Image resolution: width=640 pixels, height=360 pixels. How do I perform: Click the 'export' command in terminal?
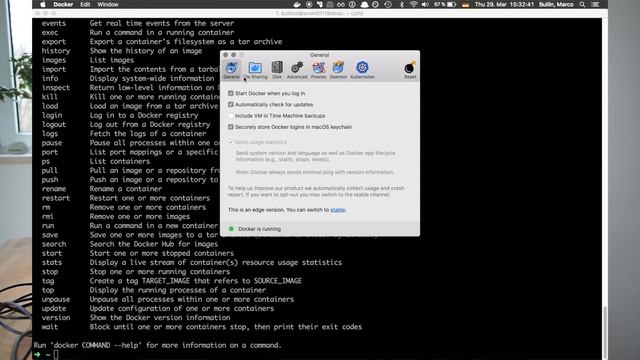(54, 42)
